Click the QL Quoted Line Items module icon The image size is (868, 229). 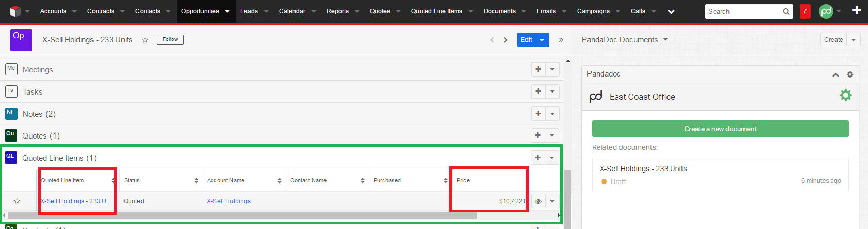click(x=11, y=157)
